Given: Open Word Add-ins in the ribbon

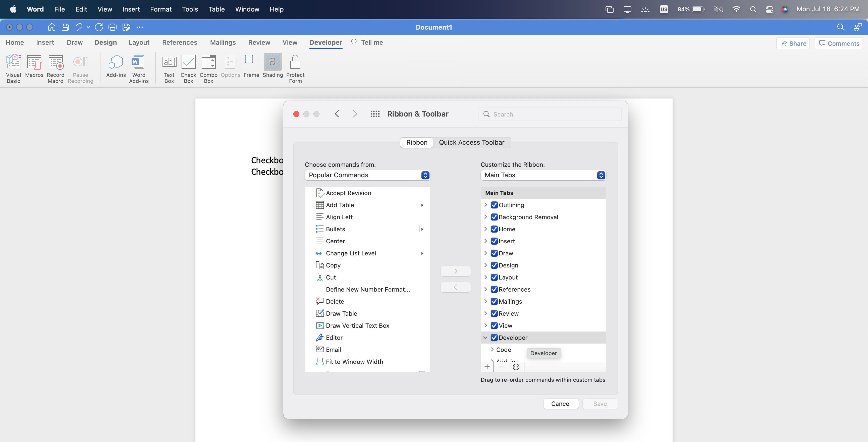Looking at the screenshot, I should pyautogui.click(x=139, y=68).
